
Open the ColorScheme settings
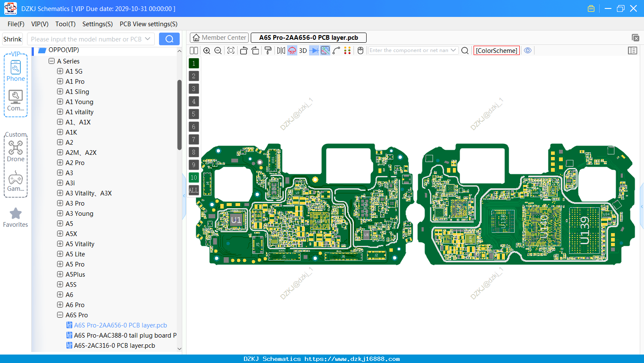tap(496, 50)
